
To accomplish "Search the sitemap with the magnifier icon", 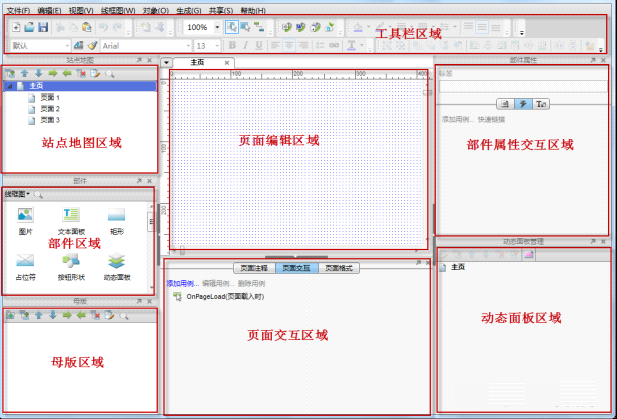I will tap(110, 74).
